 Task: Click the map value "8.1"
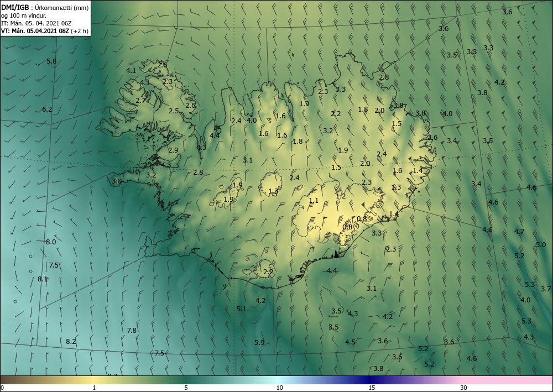click(x=43, y=279)
